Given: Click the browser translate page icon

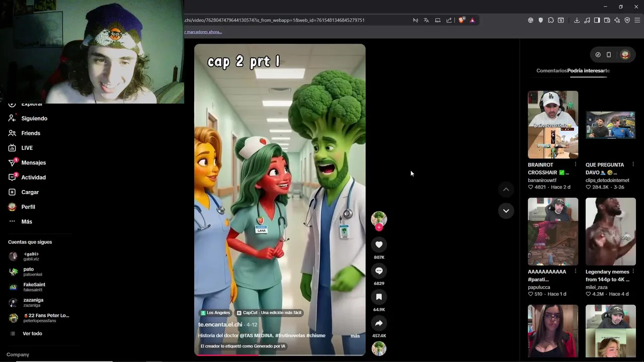Looking at the screenshot, I should click(x=426, y=20).
